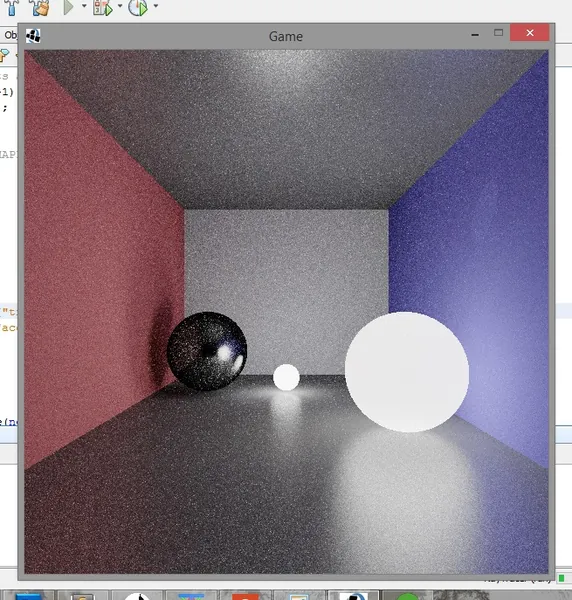
Task: Open the Debug Project dropdown arrow
Action: 120,6
